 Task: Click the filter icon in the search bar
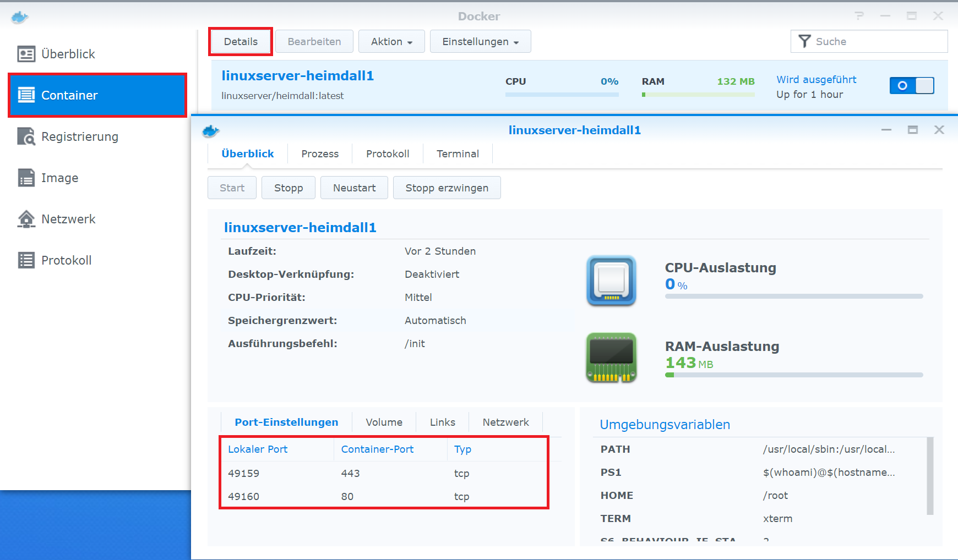point(805,41)
